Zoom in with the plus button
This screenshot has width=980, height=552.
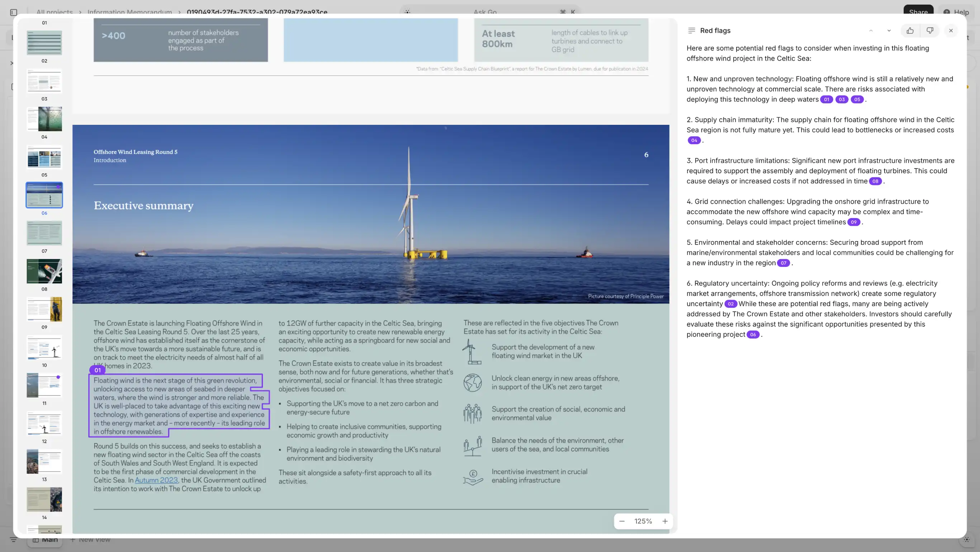[x=665, y=521]
